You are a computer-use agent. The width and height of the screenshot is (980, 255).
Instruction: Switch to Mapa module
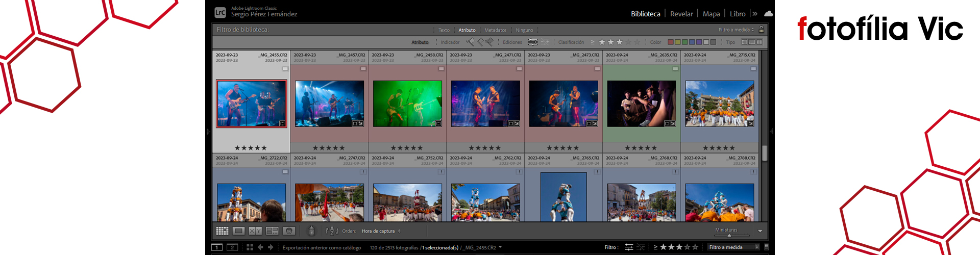(711, 14)
